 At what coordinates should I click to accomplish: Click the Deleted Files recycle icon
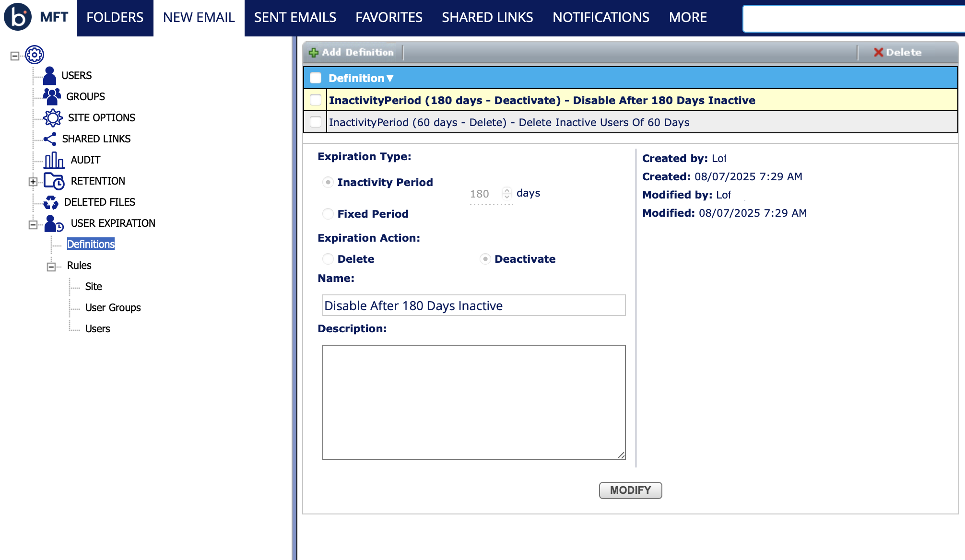pyautogui.click(x=51, y=202)
